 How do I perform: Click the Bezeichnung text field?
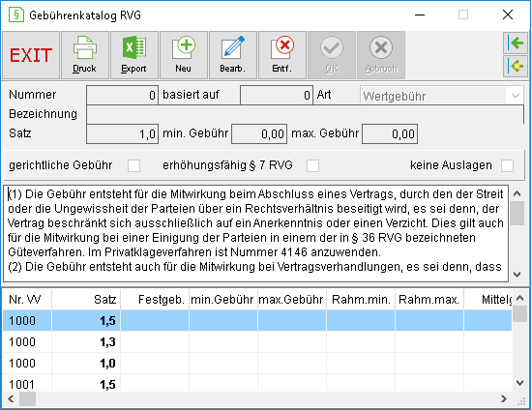pos(305,114)
